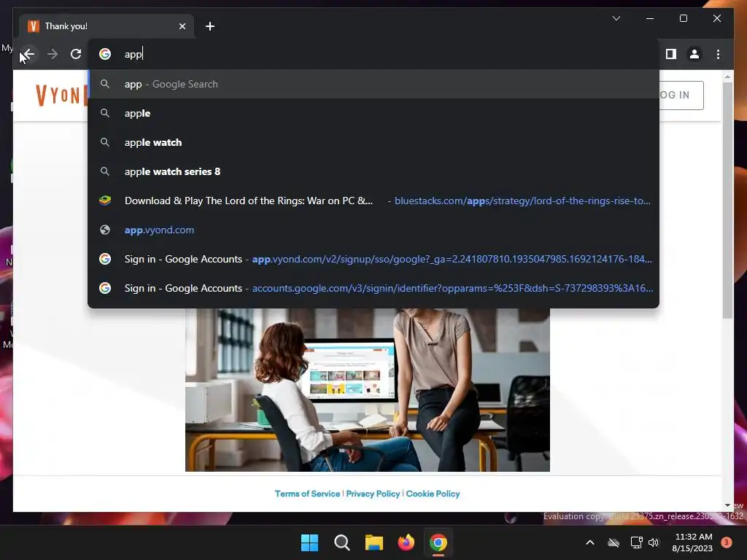Select the 'apple' search suggestion
Screen dimensions: 747x560
coord(374,113)
